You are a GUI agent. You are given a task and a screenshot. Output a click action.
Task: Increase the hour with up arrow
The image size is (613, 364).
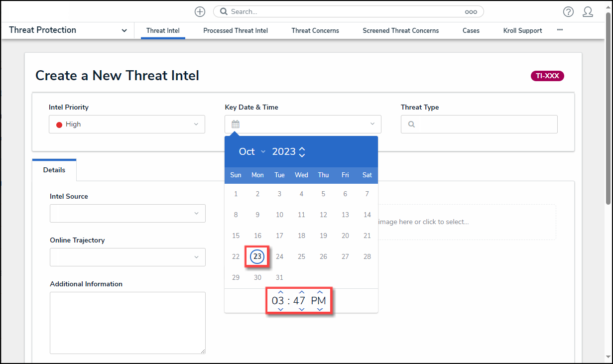280,292
